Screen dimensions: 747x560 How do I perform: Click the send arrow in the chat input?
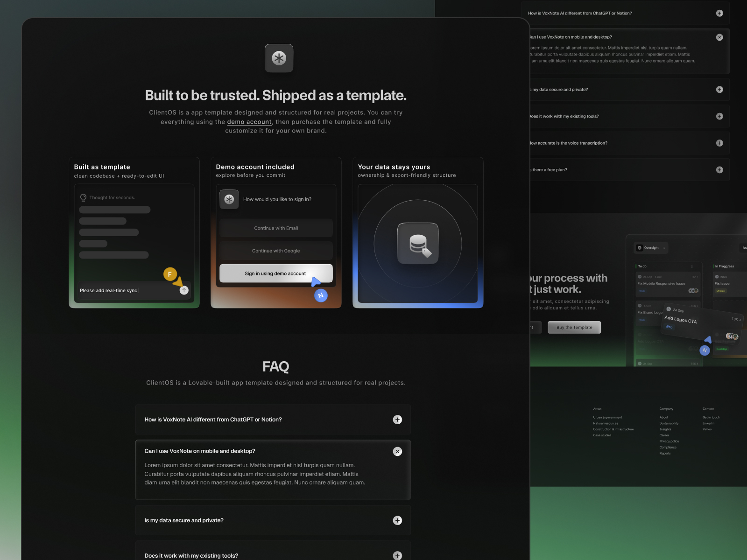click(184, 290)
